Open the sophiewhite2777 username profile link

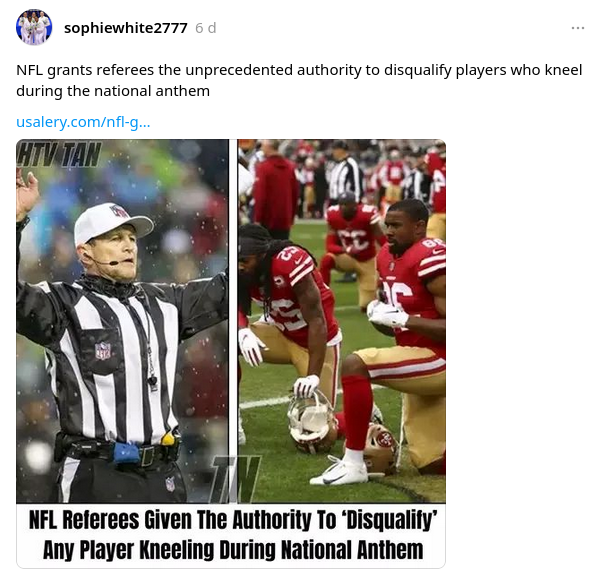click(x=126, y=28)
